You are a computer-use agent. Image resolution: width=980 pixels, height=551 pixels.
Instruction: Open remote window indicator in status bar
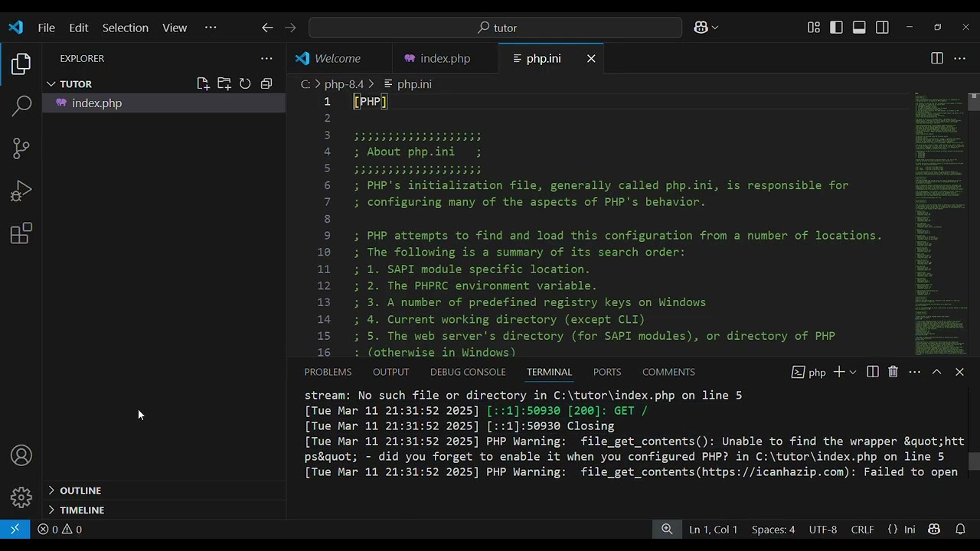(15, 529)
